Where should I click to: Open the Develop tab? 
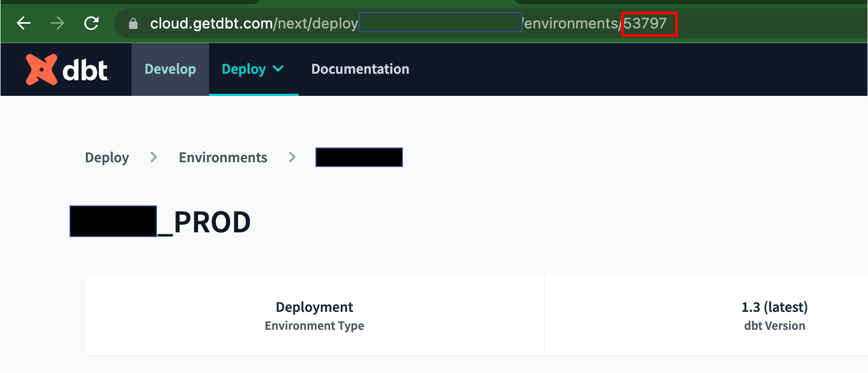tap(170, 69)
